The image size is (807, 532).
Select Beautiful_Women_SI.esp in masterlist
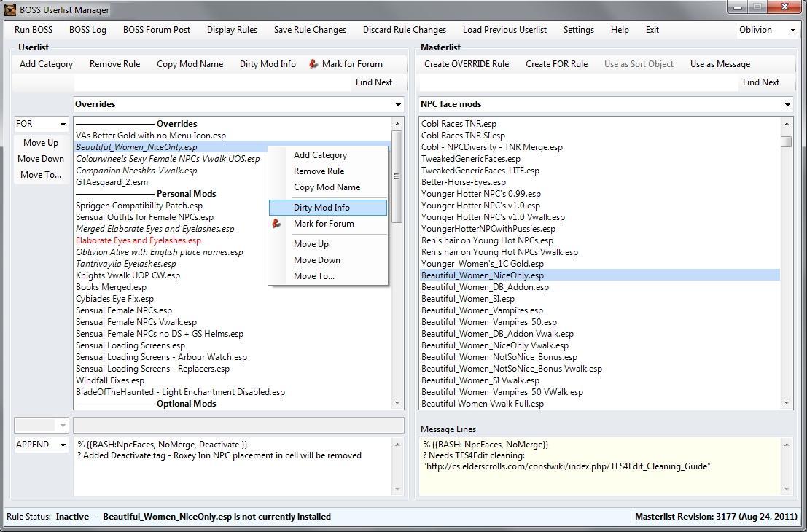[468, 299]
